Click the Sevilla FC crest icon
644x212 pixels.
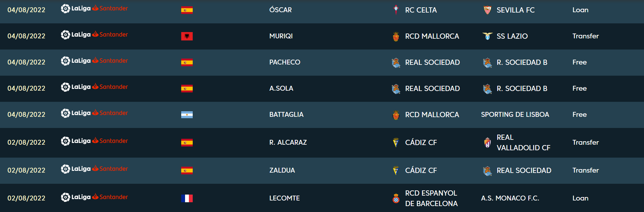coord(487,10)
